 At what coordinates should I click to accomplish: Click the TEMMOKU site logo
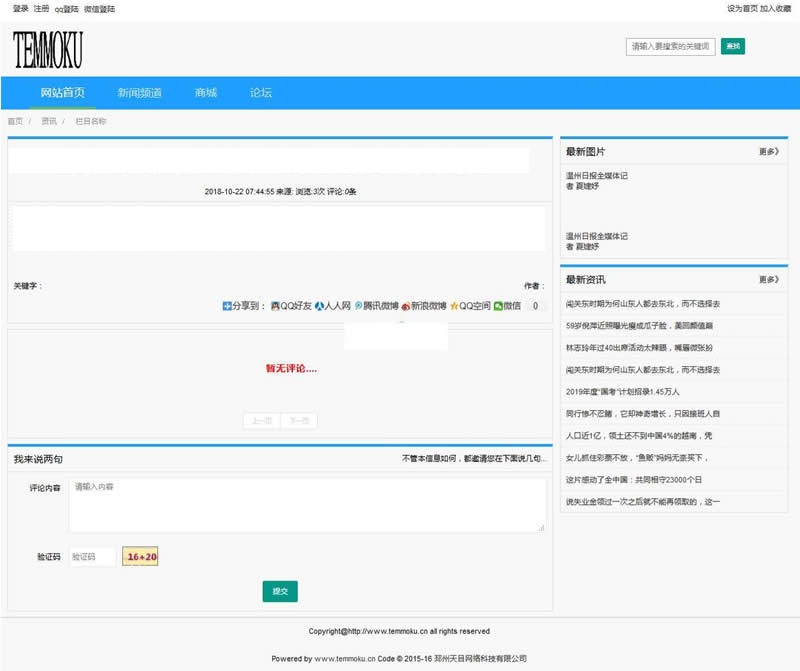48,50
